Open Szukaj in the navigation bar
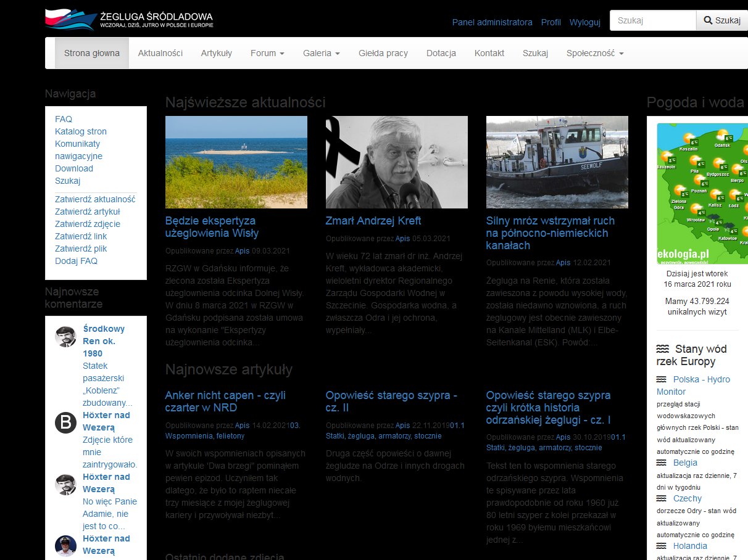This screenshot has width=748, height=560. (x=535, y=53)
